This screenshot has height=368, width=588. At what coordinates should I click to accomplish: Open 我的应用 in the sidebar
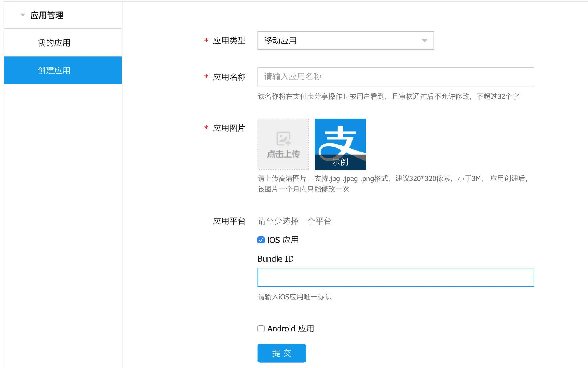(54, 43)
